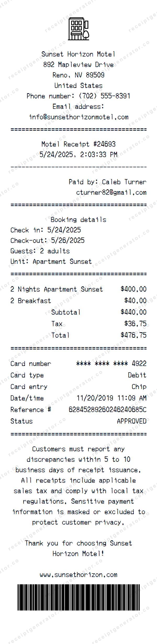Click the masked card number ending 4922
Screen dimensions: 157x644
point(111,364)
